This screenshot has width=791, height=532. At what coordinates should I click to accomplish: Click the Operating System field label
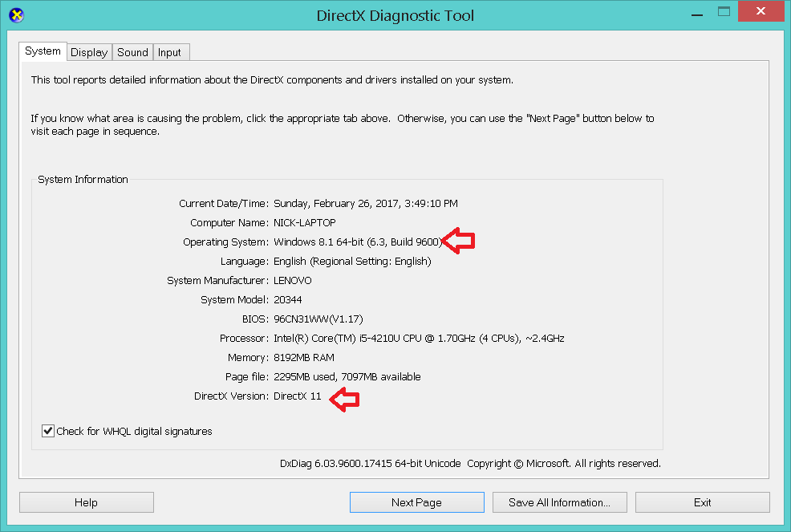point(225,242)
